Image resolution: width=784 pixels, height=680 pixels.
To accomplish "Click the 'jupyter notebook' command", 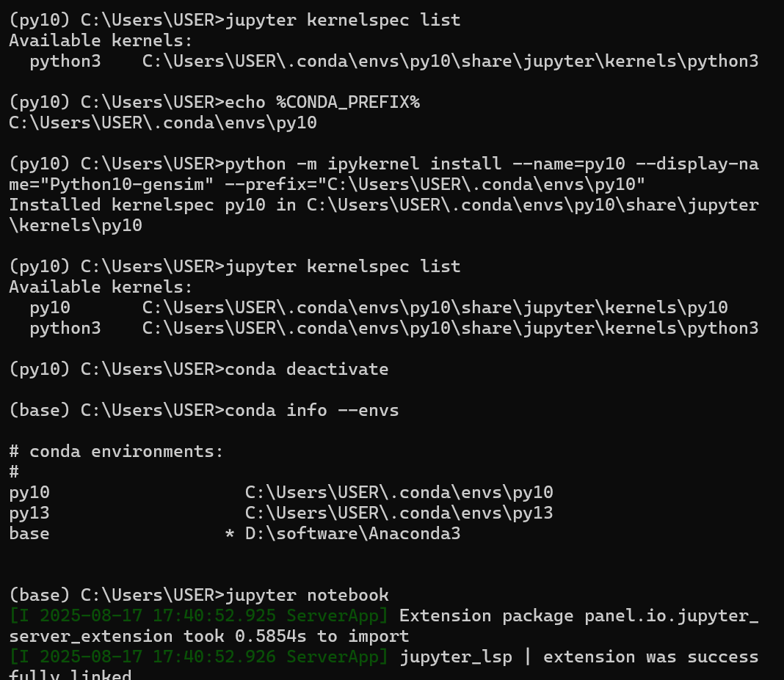I will click(307, 596).
